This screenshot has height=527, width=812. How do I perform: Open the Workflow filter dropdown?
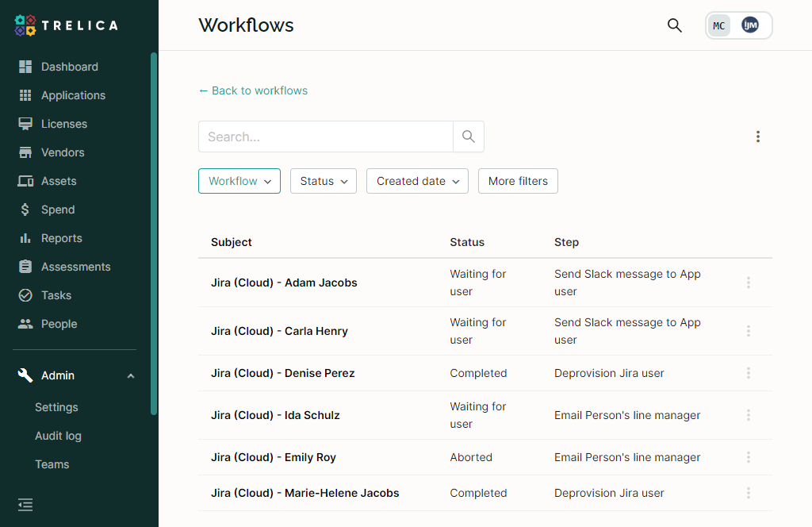[239, 181]
